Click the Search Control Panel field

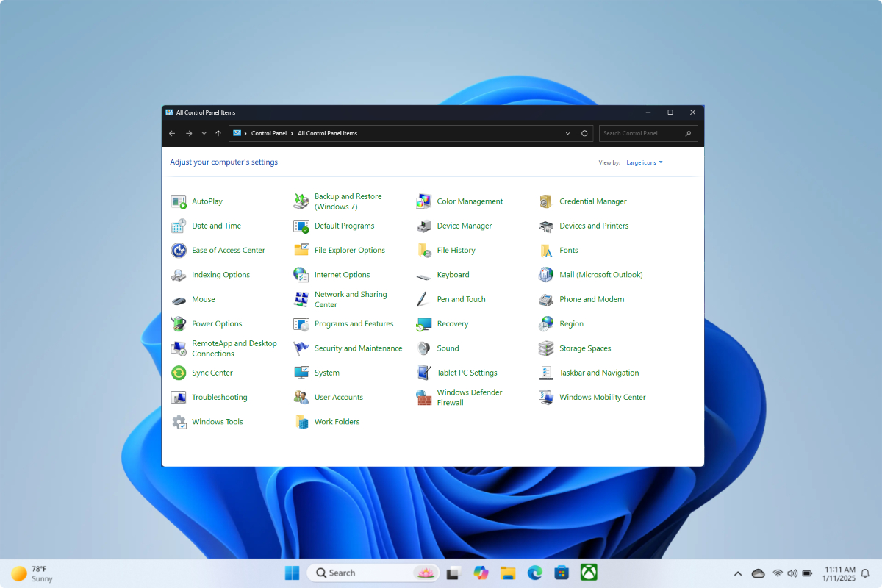[x=641, y=134]
